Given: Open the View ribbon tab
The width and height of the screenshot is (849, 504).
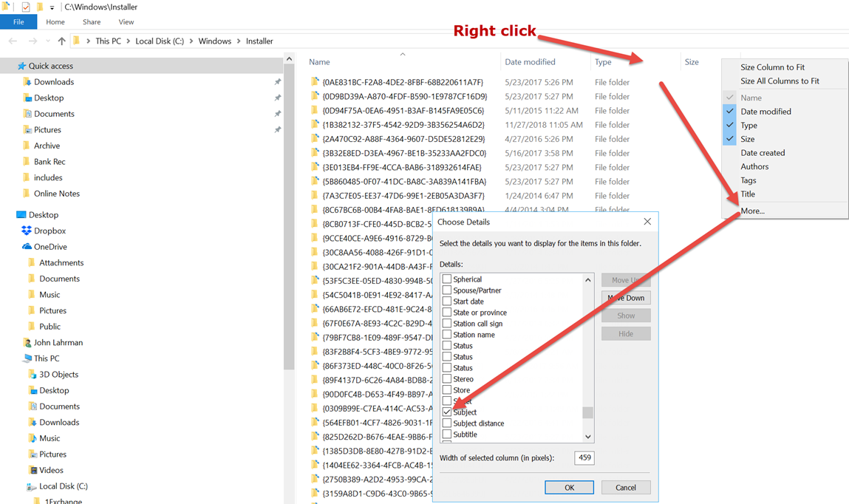Looking at the screenshot, I should (x=126, y=21).
